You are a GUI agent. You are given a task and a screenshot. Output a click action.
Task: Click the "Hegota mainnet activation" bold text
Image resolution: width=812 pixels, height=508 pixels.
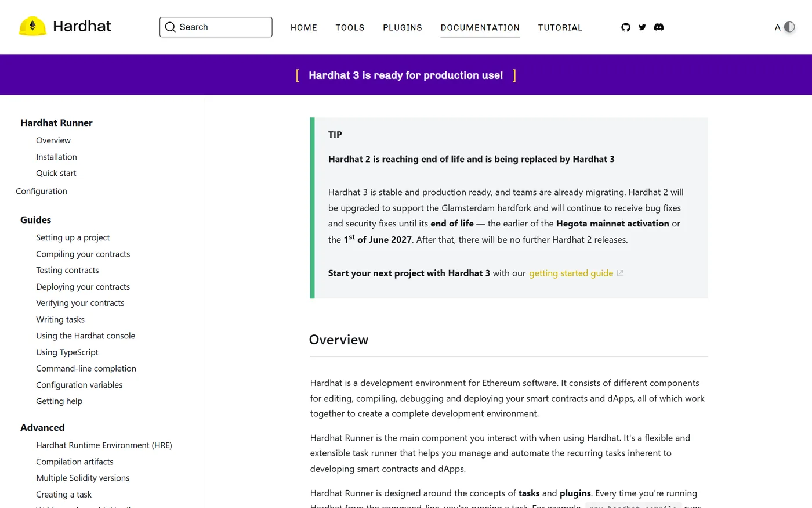[612, 224]
